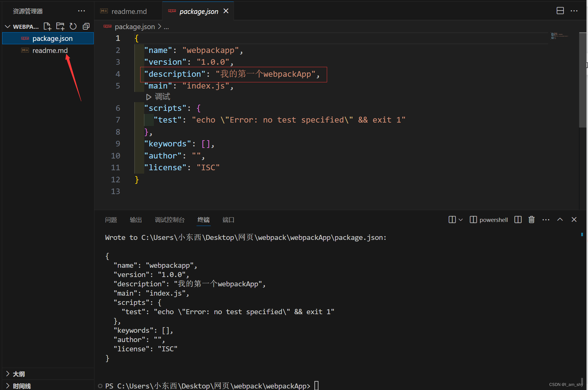Click the "keywords" key on line 9
Image resolution: width=588 pixels, height=390 pixels.
pyautogui.click(x=168, y=144)
